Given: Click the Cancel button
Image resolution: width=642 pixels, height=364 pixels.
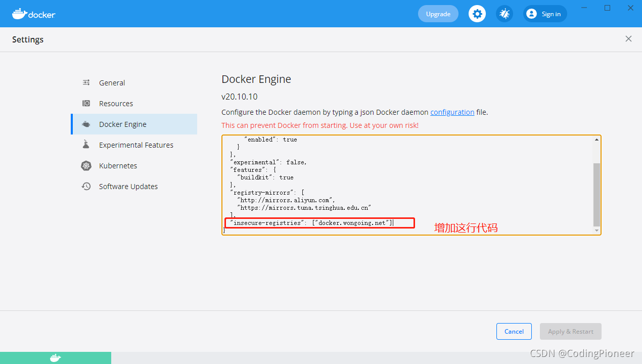Looking at the screenshot, I should [x=514, y=331].
